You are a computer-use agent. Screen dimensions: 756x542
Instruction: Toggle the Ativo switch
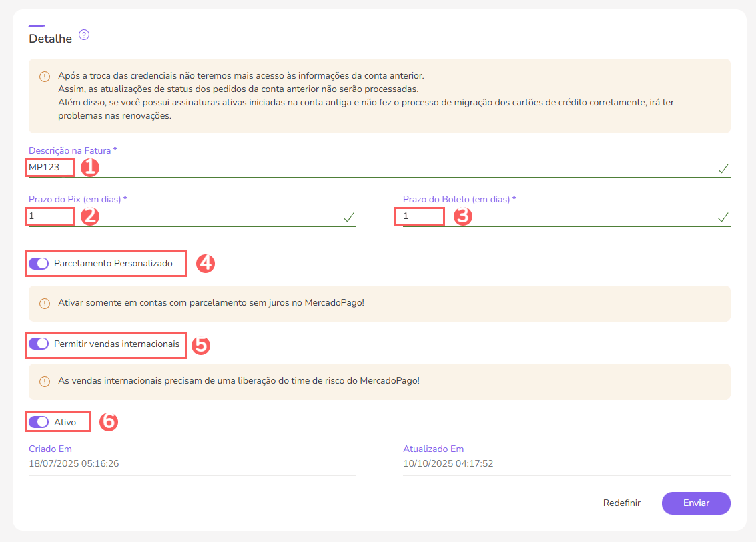(39, 422)
